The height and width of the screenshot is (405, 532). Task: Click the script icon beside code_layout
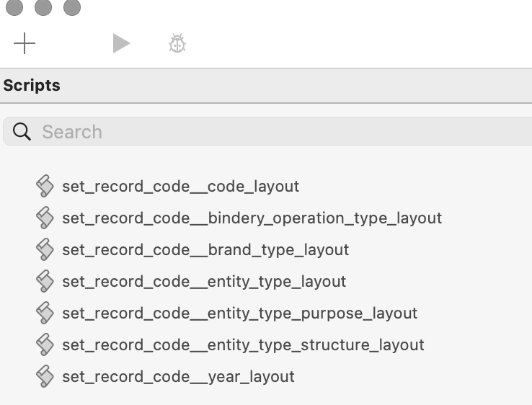click(x=45, y=186)
